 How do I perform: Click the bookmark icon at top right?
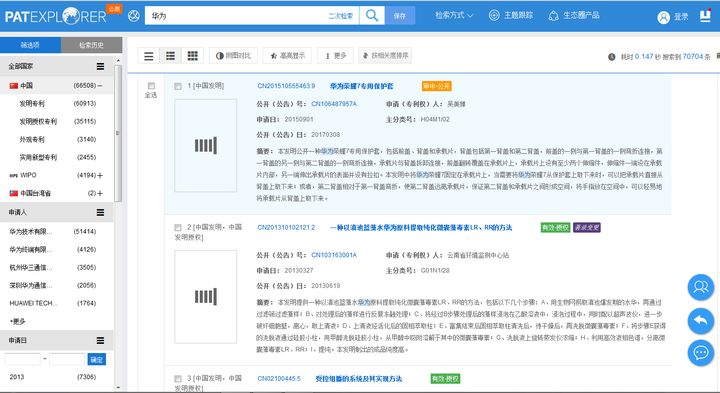(x=705, y=16)
